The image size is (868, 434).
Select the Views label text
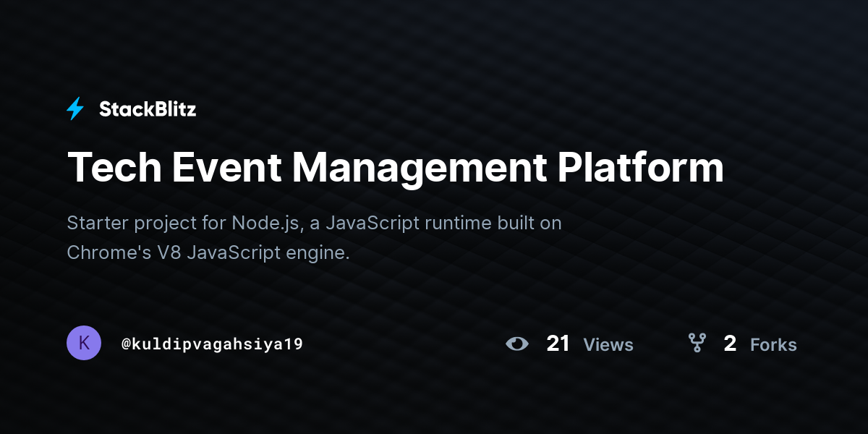[x=608, y=345]
